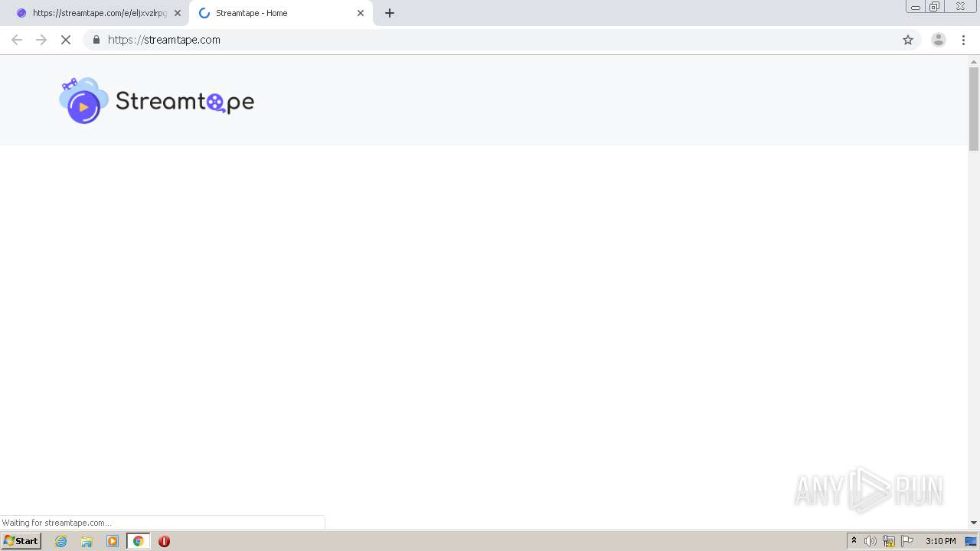The height and width of the screenshot is (551, 980).
Task: Restore down the Chrome window
Action: [x=935, y=7]
